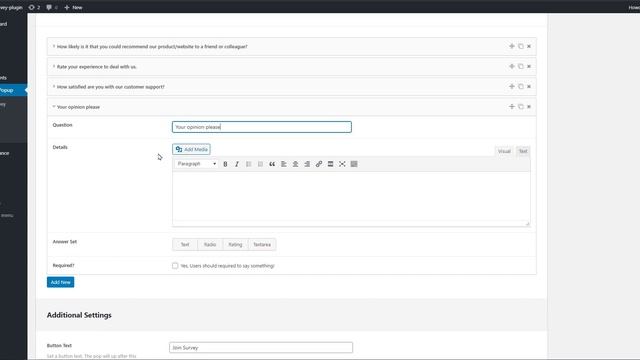Add question after 'How likely is it' row

coord(511,46)
